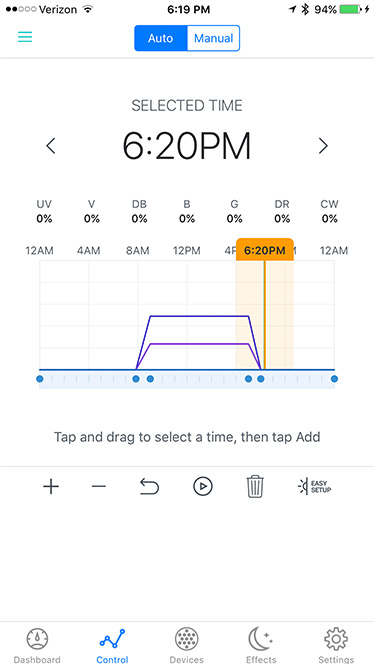This screenshot has height=664, width=374.
Task: Tap the orange 6:20PM time marker
Action: pos(265,250)
